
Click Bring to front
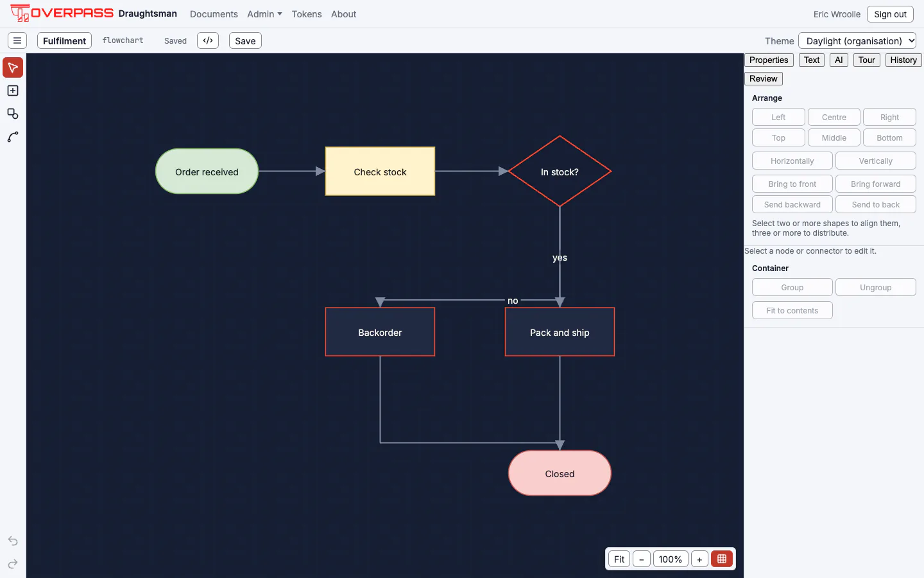(792, 184)
